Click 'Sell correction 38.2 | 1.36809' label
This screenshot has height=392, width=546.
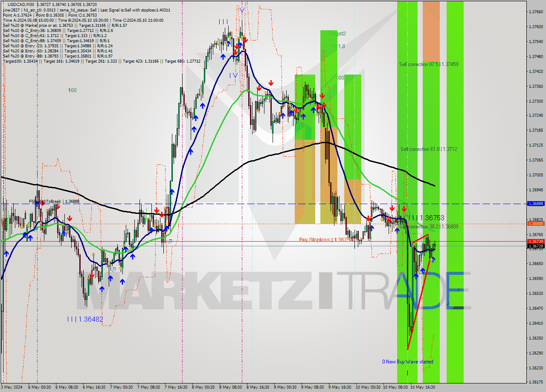click(429, 227)
